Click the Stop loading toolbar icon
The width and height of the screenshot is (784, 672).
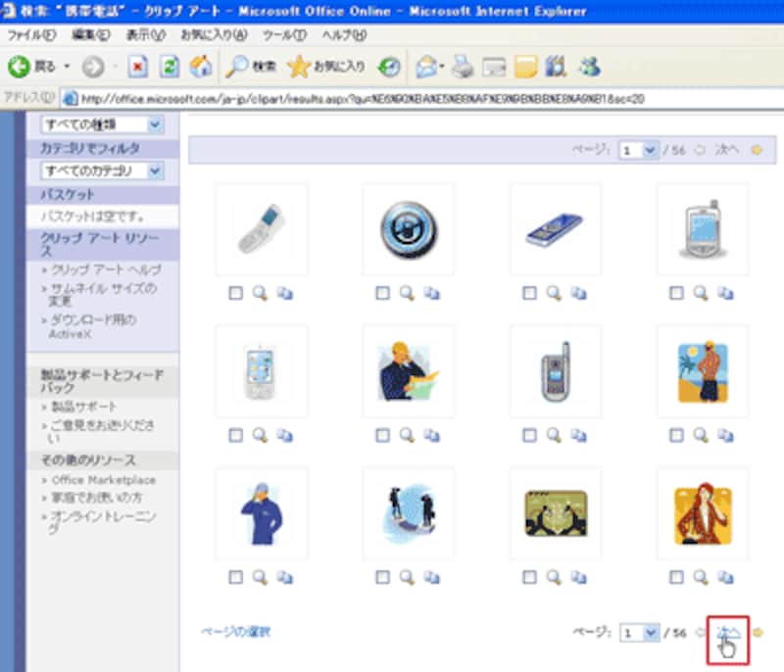[x=138, y=67]
